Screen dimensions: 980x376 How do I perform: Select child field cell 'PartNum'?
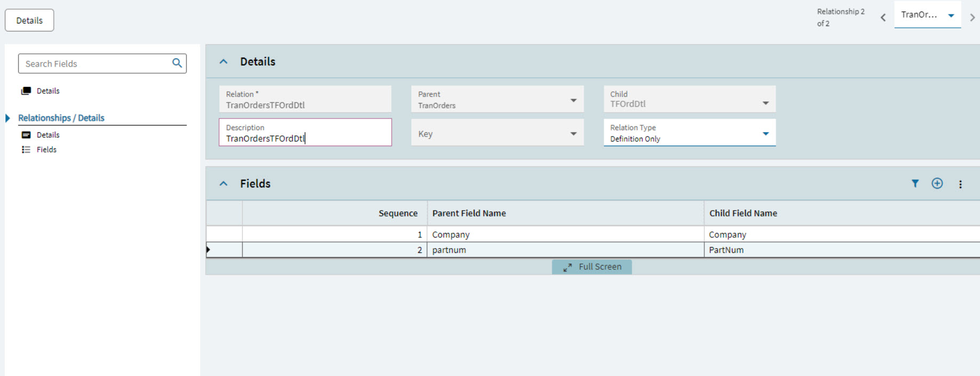click(842, 250)
